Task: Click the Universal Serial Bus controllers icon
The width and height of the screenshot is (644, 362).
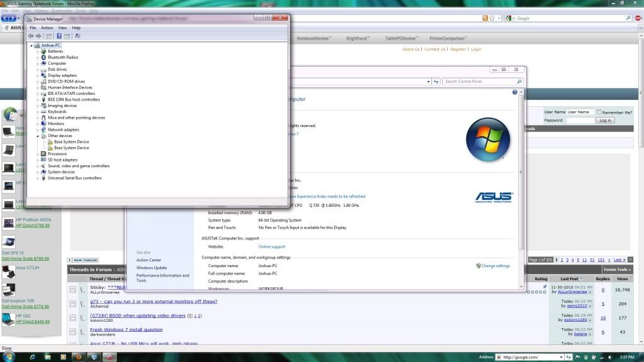Action: pyautogui.click(x=43, y=178)
